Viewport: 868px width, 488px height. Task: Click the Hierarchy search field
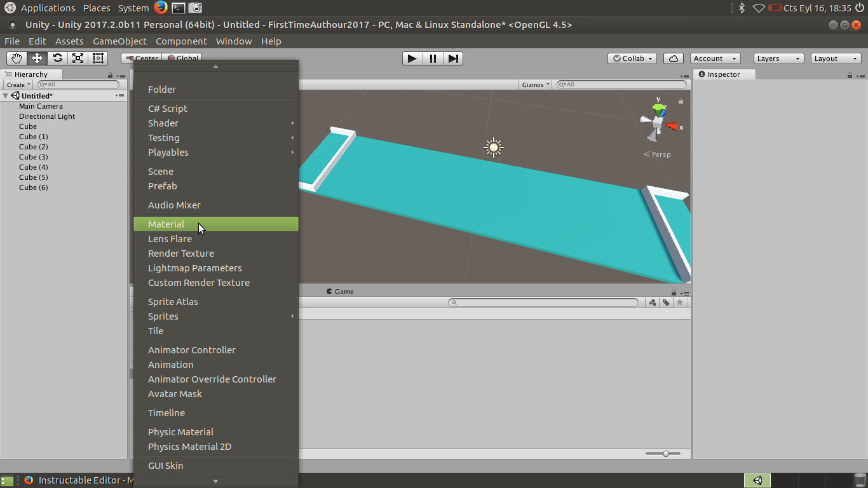point(78,85)
